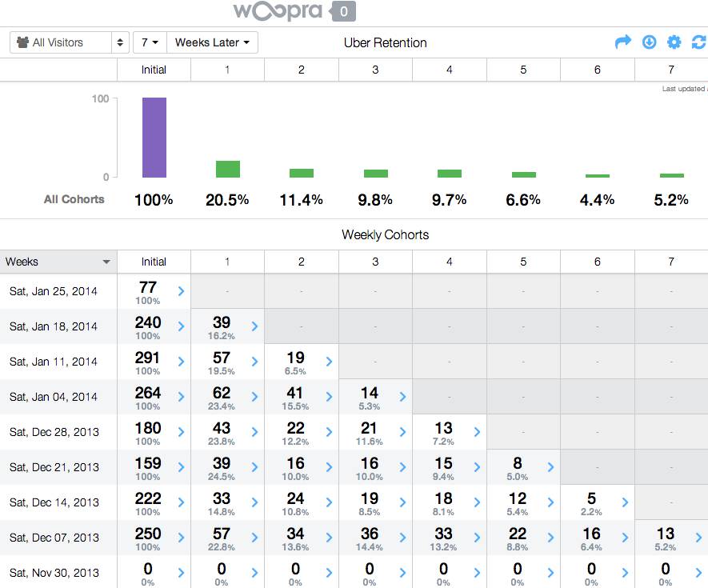708x588 pixels.
Task: Click the arrow beside initial 264 for Jan 04
Action: [181, 397]
